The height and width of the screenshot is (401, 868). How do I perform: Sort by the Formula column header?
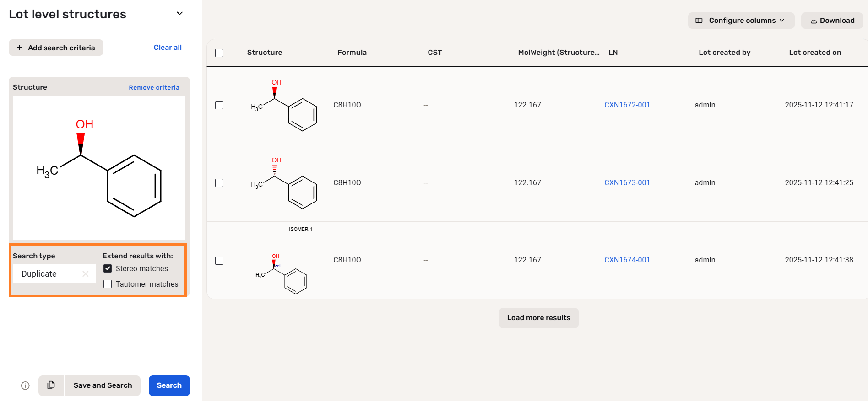(352, 53)
